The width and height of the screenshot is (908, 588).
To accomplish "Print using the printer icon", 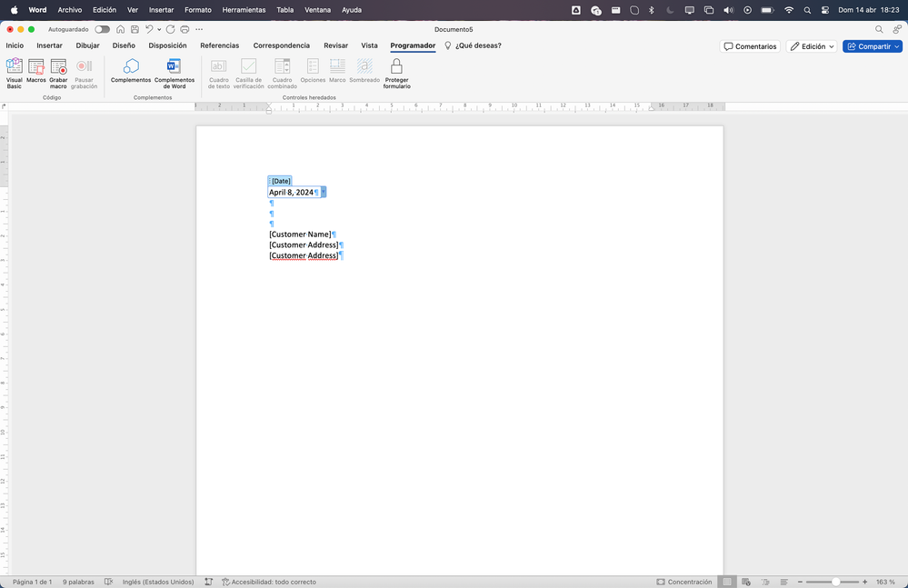I will point(185,29).
